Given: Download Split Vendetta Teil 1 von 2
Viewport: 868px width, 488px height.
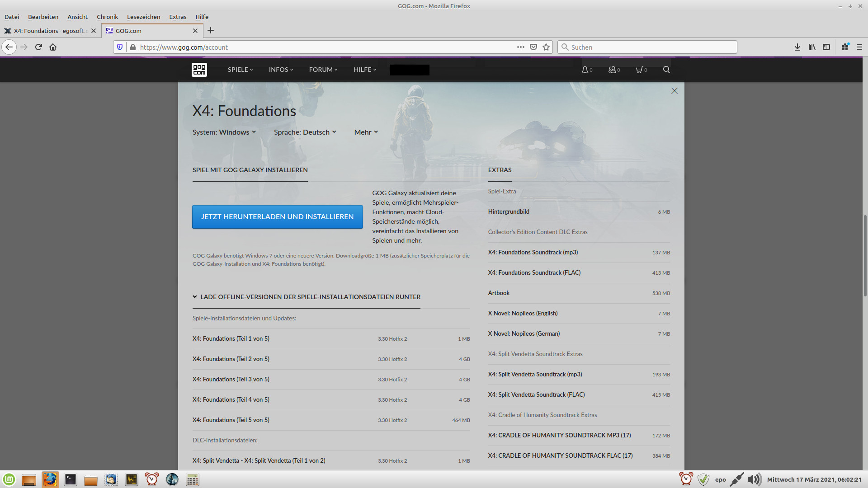Looking at the screenshot, I should [x=331, y=461].
